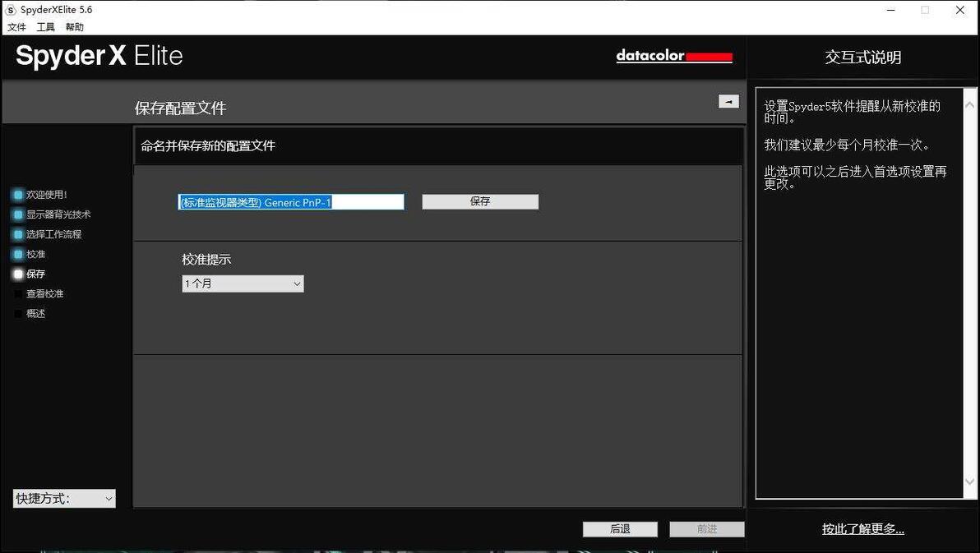Viewport: 980px width, 553px height.
Task: Select the 显示器背光技术 step
Action: coord(53,214)
